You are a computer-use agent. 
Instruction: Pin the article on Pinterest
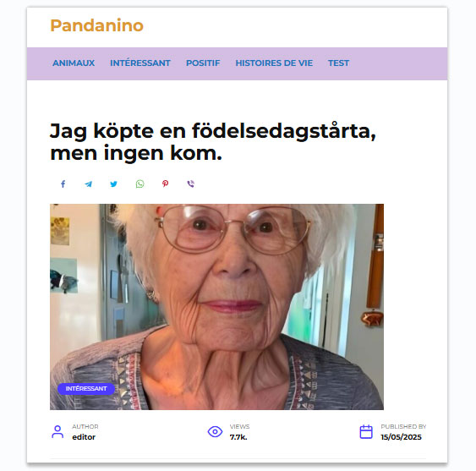click(165, 183)
